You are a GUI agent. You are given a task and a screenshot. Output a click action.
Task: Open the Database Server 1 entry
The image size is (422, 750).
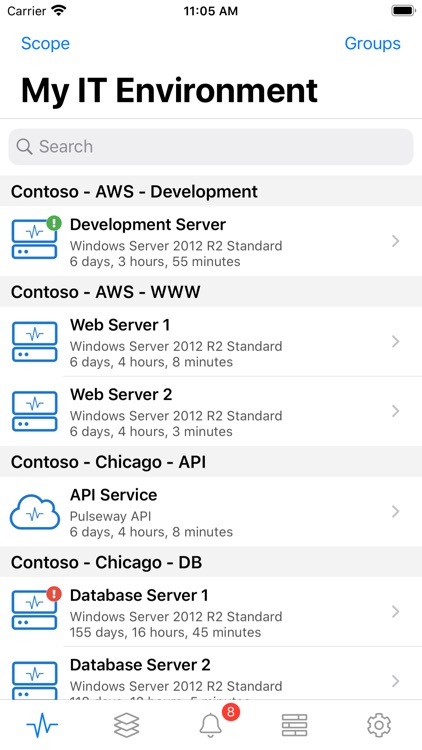tap(211, 612)
